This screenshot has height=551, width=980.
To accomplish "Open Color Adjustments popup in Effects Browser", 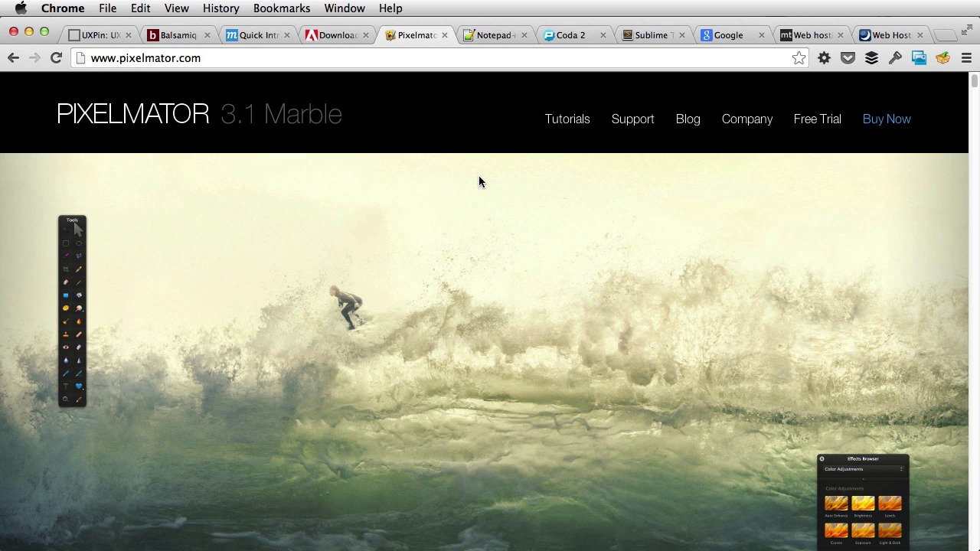I will (x=864, y=469).
